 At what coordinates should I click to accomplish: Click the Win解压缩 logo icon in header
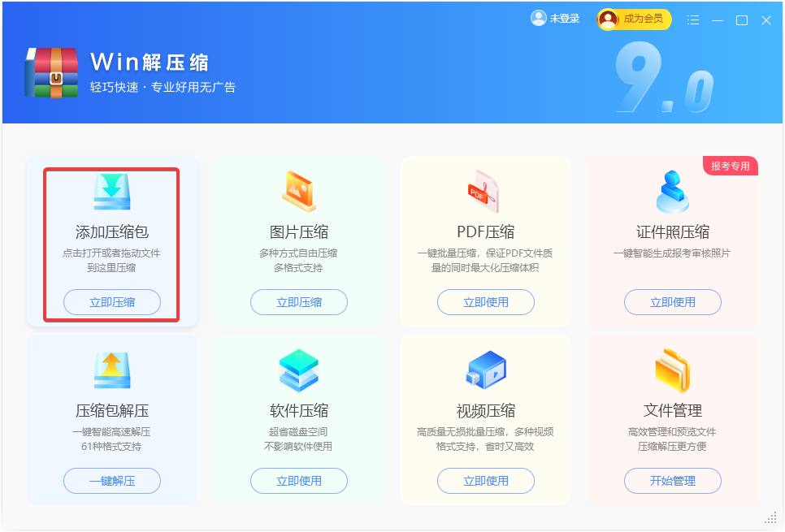(x=51, y=72)
